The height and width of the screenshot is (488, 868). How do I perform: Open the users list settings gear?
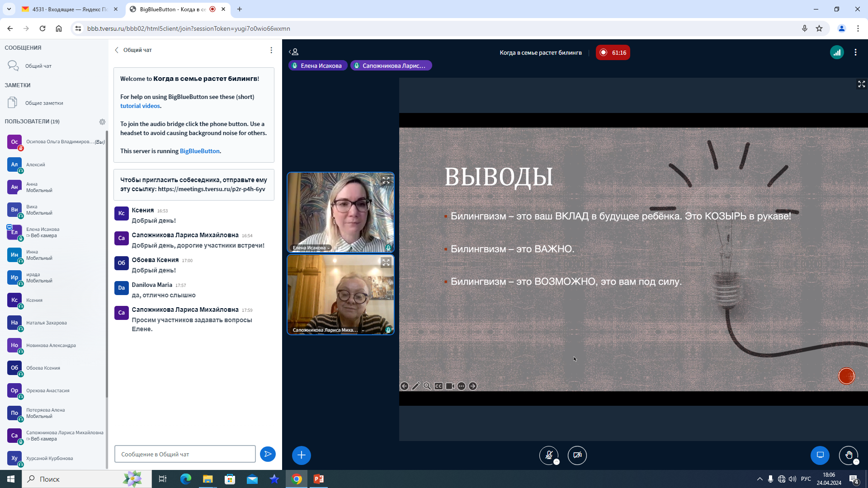[102, 122]
